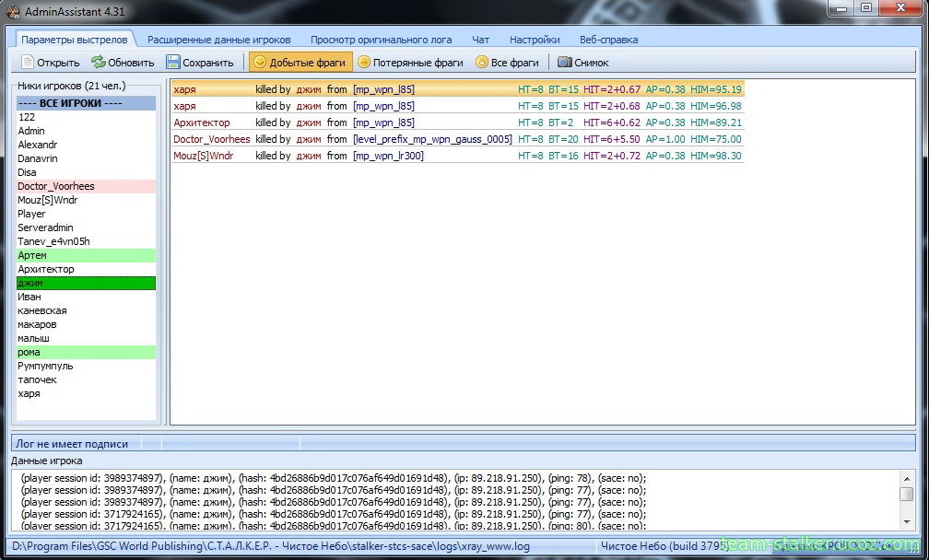The width and height of the screenshot is (929, 560).
Task: Select player тапочек
Action: pyautogui.click(x=86, y=379)
